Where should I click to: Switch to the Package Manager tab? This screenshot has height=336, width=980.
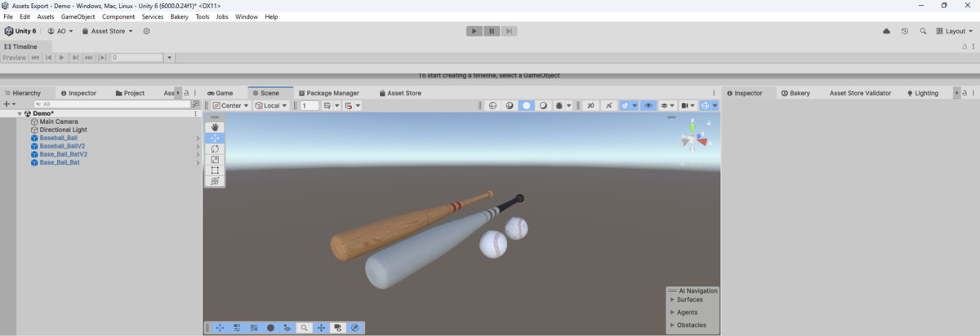pyautogui.click(x=328, y=93)
